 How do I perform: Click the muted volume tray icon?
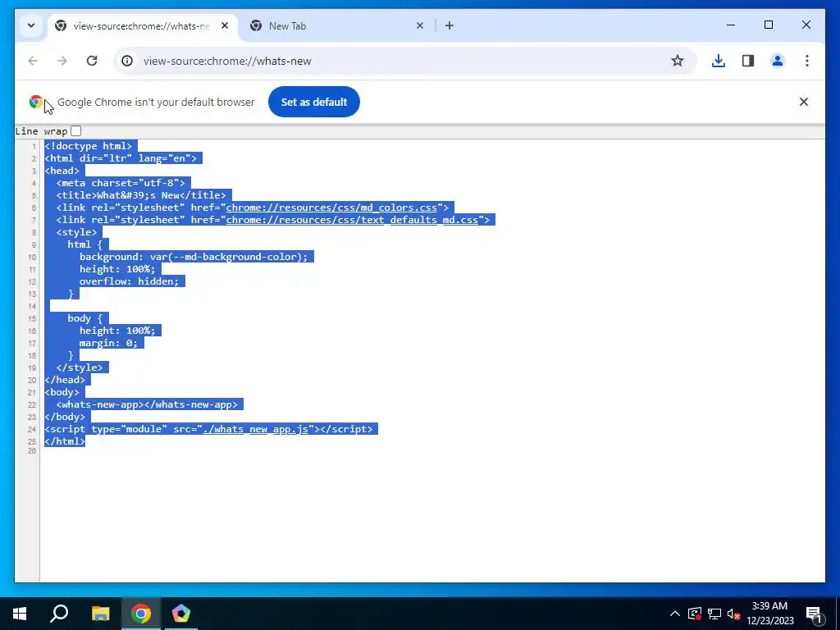(733, 614)
